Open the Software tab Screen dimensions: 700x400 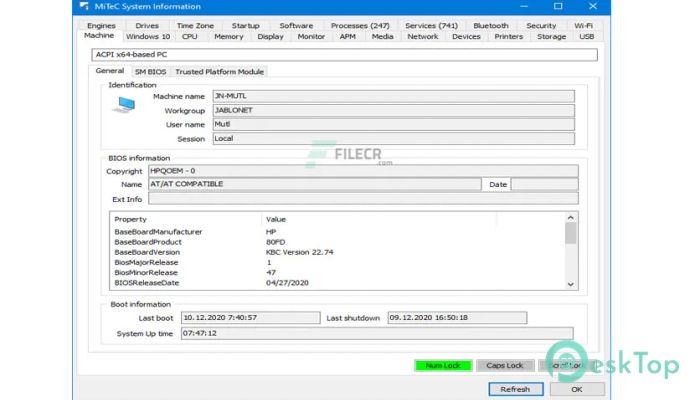coord(296,25)
